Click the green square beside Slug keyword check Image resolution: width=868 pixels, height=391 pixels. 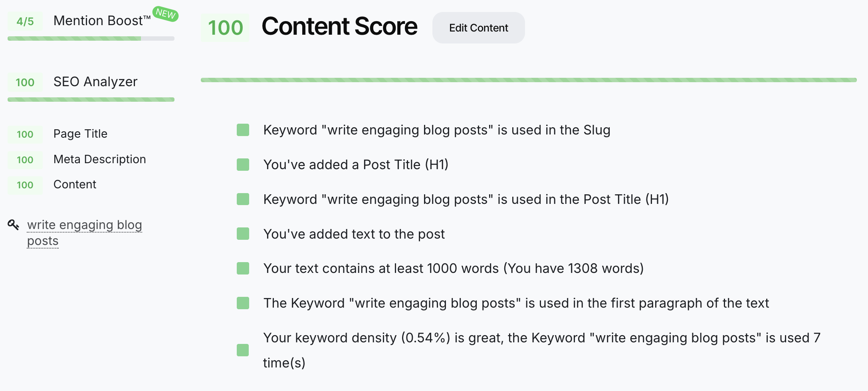click(243, 130)
